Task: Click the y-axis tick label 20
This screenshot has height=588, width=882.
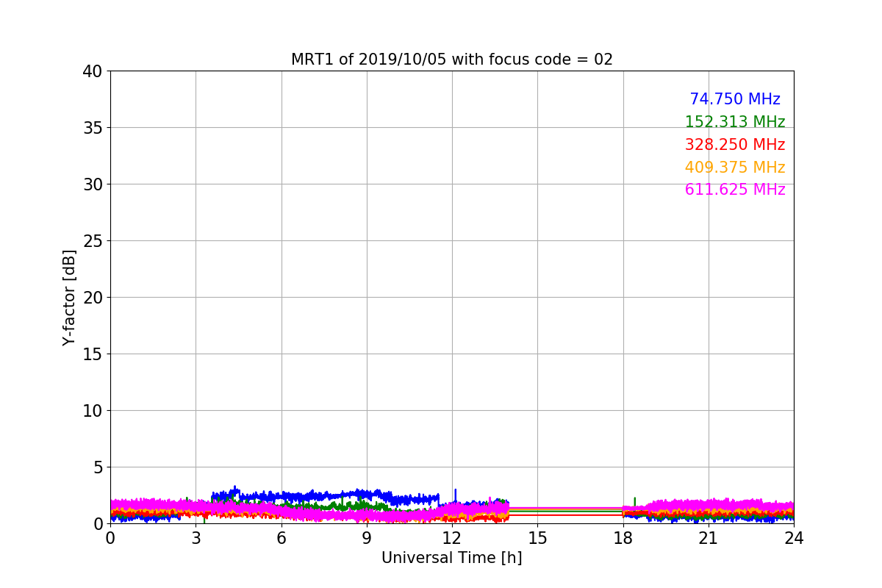Action: click(93, 298)
